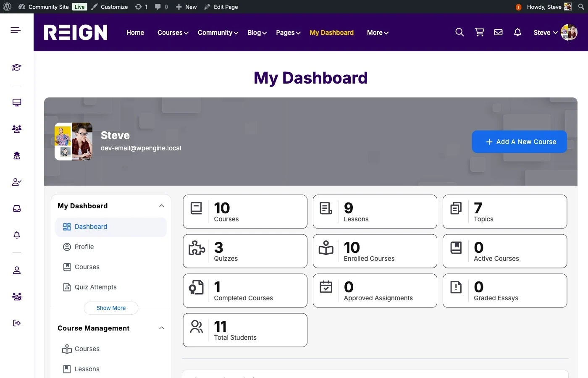Click the user check icon in left sidebar

(17, 182)
